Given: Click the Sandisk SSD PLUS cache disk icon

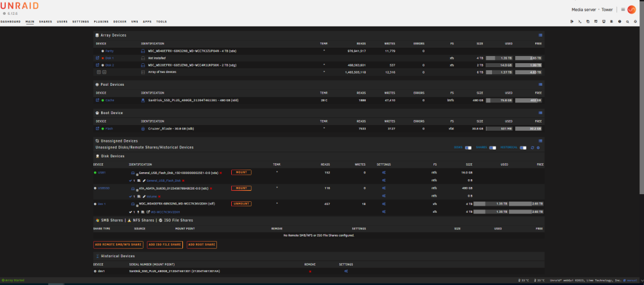Looking at the screenshot, I should (x=144, y=100).
